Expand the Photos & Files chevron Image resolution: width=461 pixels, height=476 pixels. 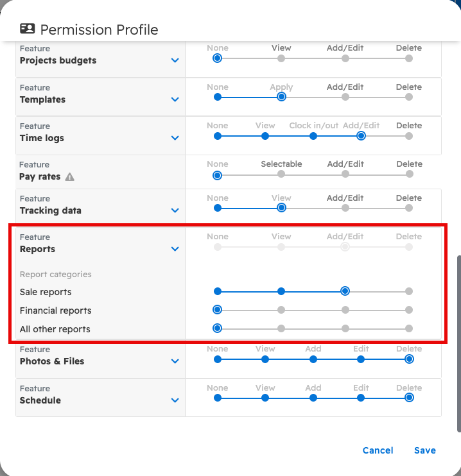(x=175, y=361)
